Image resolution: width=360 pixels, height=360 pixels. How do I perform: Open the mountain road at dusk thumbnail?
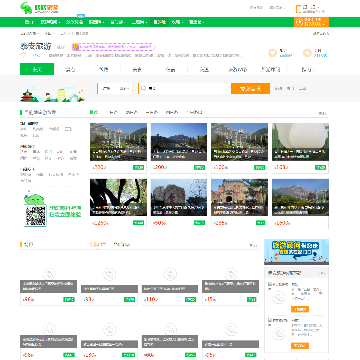coord(179,142)
